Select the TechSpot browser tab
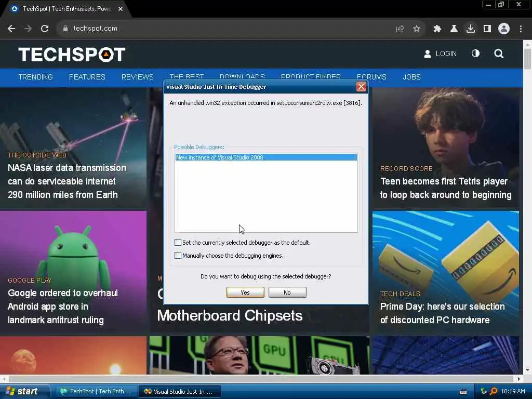532x399 pixels. point(66,9)
